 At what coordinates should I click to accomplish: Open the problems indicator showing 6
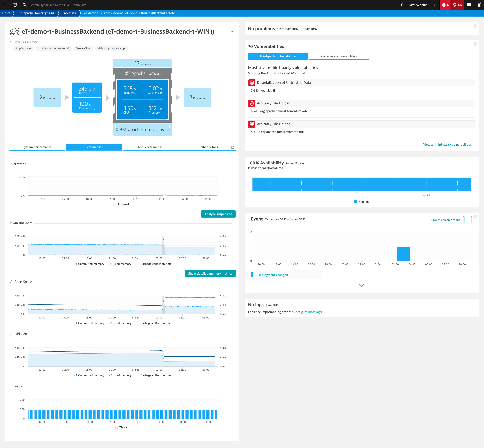point(445,5)
